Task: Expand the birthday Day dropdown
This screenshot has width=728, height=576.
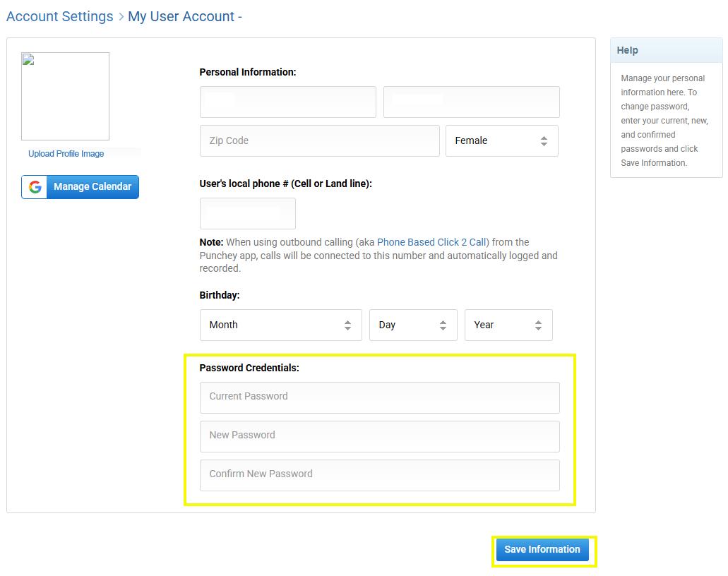Action: click(x=413, y=325)
